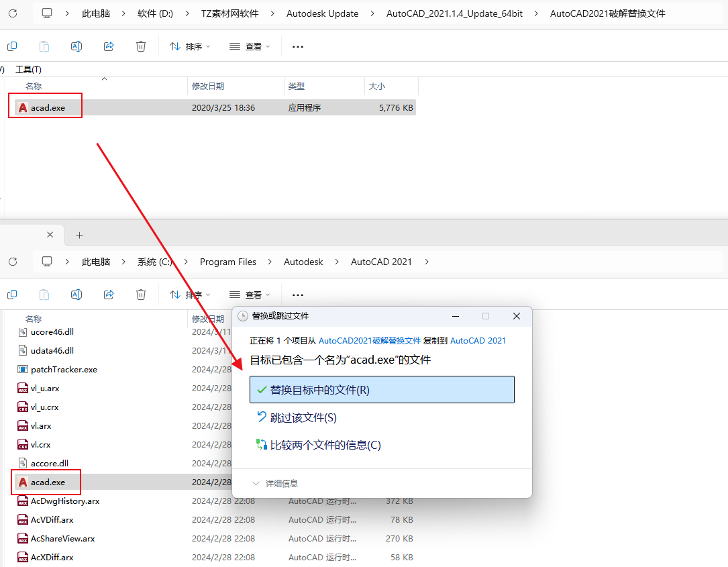728x567 pixels.
Task: Open 查看 view dropdown in lower window
Action: (x=250, y=295)
